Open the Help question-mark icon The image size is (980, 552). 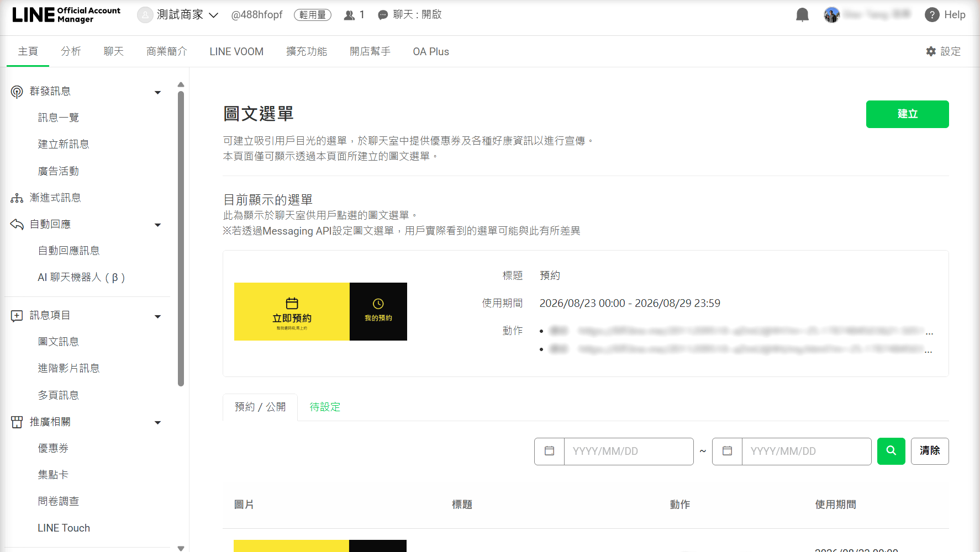coord(932,15)
